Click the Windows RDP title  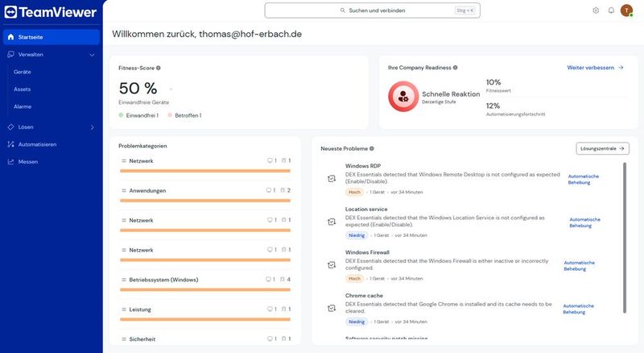[363, 166]
